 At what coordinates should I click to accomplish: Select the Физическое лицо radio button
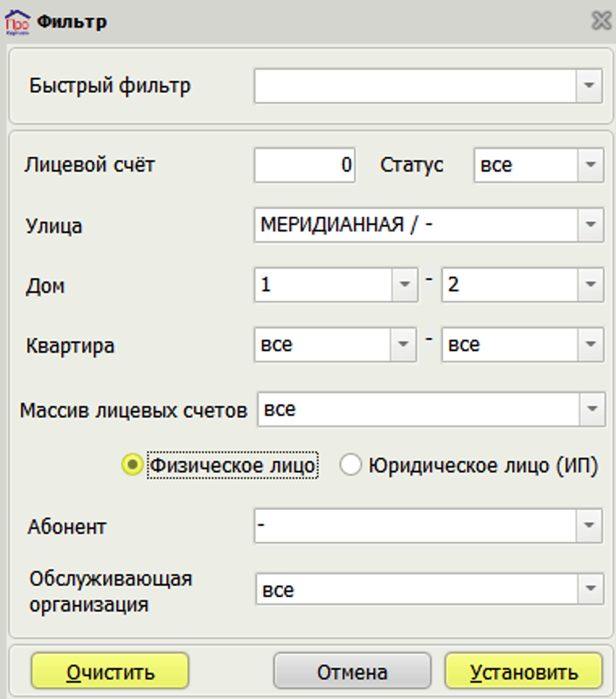[x=133, y=465]
